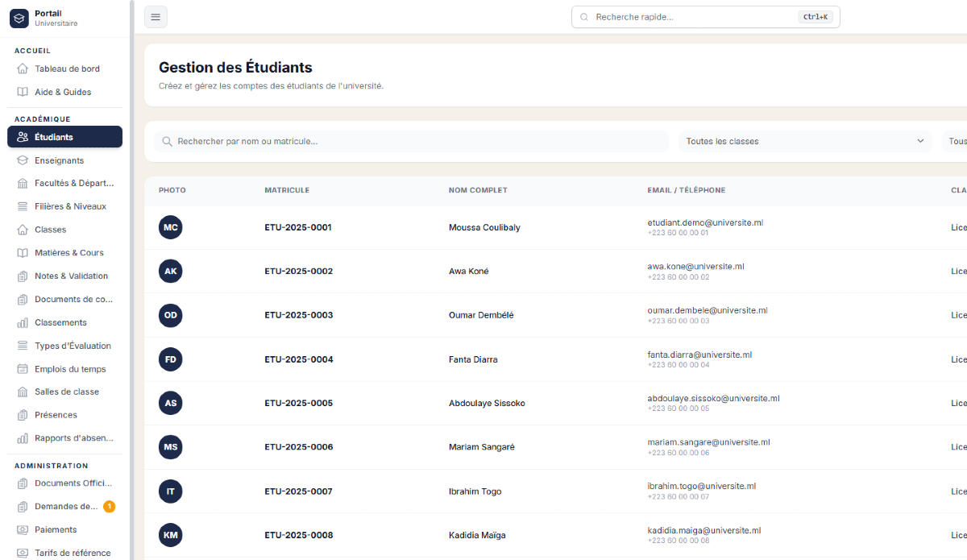Click Rechercher par nom ou matricule field
967x560 pixels.
click(412, 141)
